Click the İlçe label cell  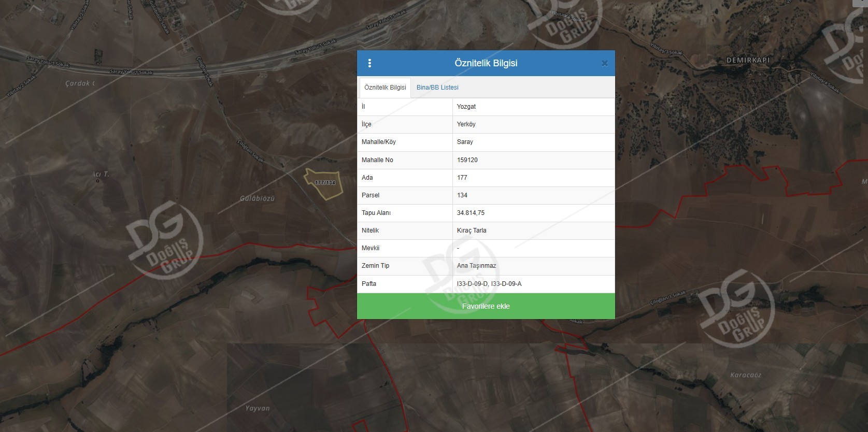coord(405,124)
